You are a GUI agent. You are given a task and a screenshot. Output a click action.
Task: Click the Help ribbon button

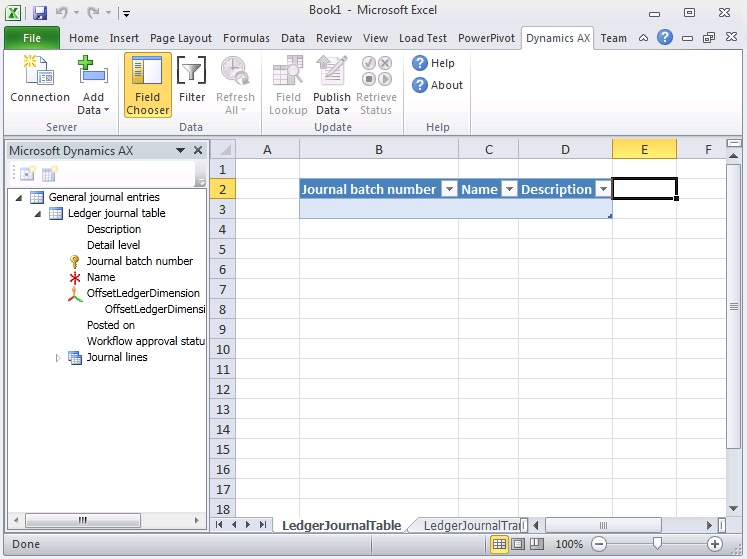(x=433, y=63)
